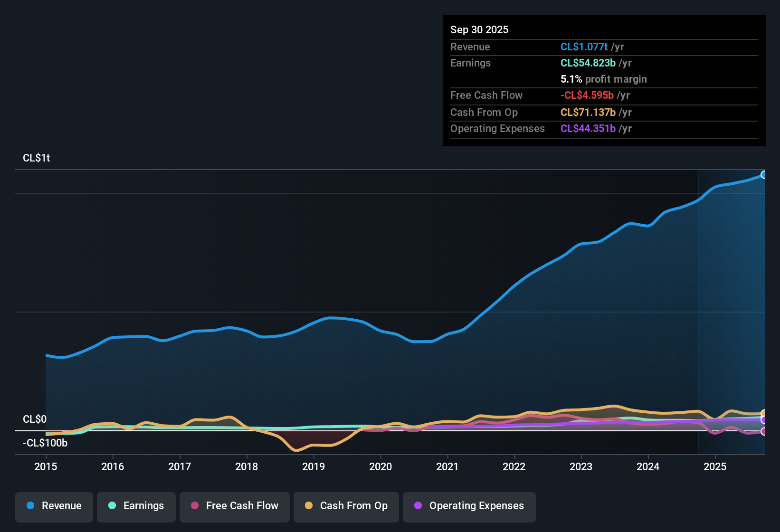This screenshot has width=780, height=532.
Task: Select the 2020 year label on axis
Action: (x=380, y=467)
